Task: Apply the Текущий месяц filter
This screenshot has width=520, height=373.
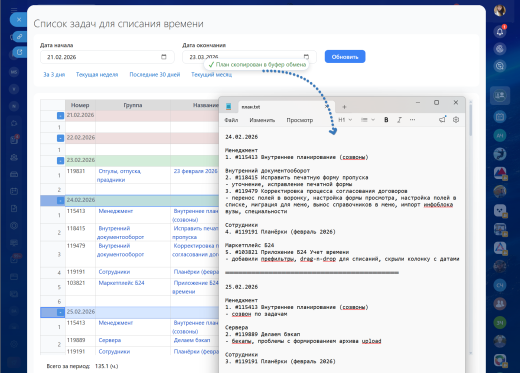Action: 211,75
